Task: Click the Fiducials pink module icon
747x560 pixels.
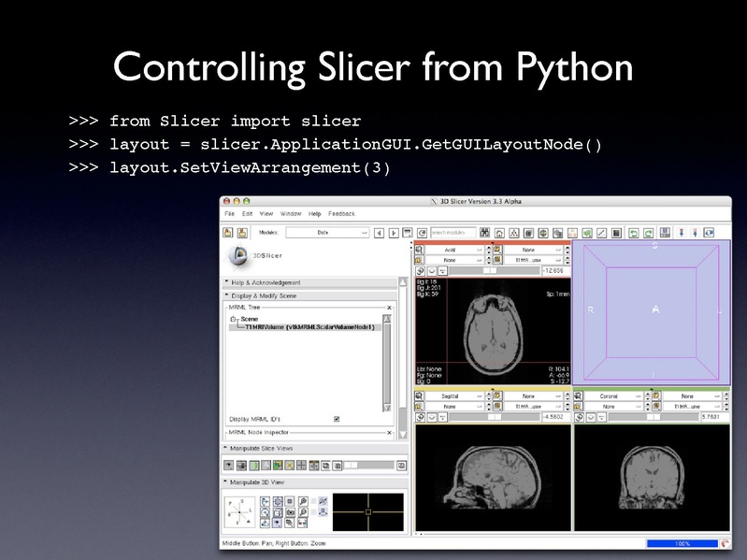Action: (x=572, y=233)
